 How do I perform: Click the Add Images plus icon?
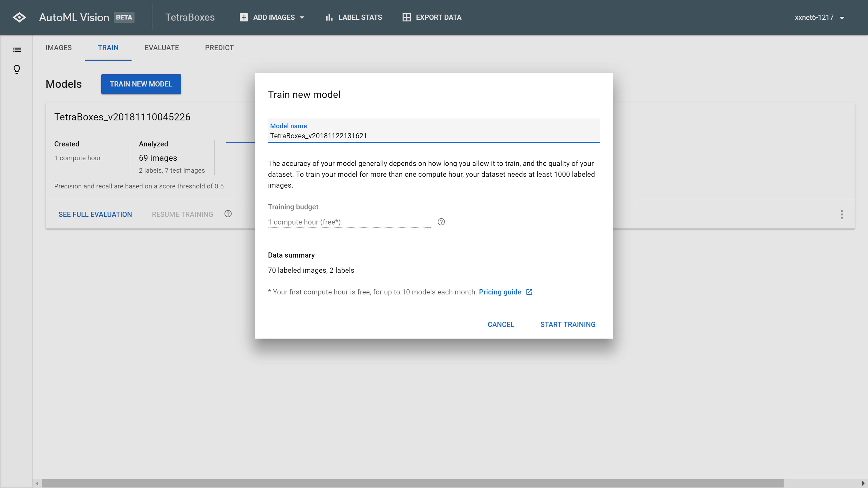pyautogui.click(x=244, y=17)
